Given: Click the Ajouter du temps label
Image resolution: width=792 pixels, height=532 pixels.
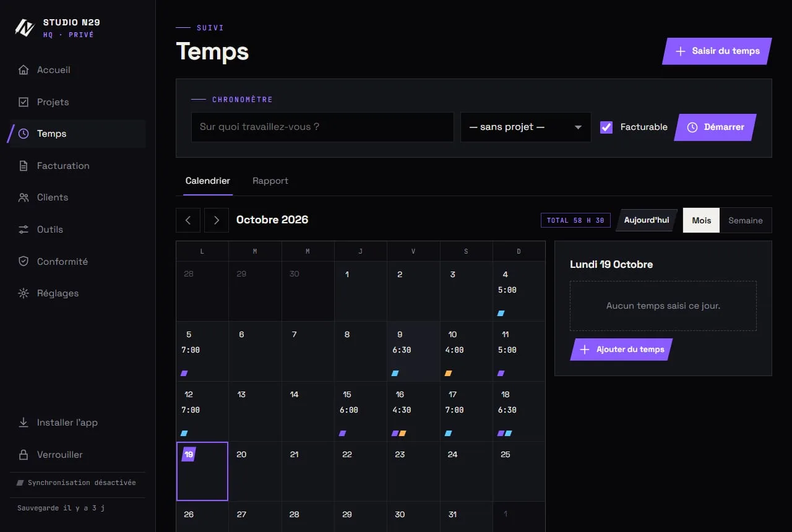Looking at the screenshot, I should (x=631, y=350).
